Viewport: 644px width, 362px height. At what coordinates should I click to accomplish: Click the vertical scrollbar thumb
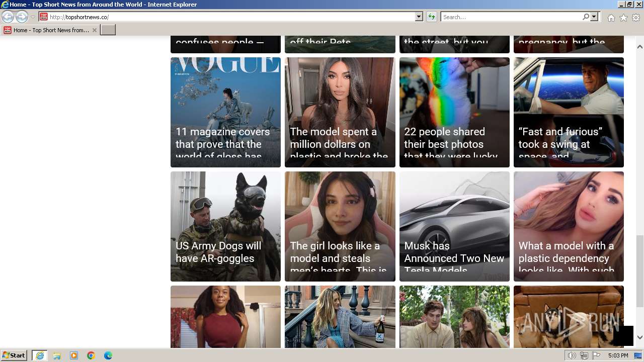pyautogui.click(x=640, y=270)
